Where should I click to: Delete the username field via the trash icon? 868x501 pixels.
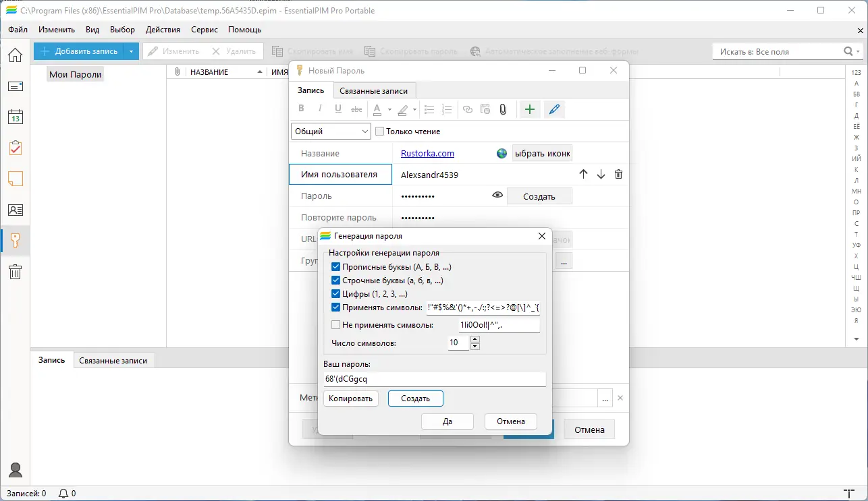click(x=618, y=174)
